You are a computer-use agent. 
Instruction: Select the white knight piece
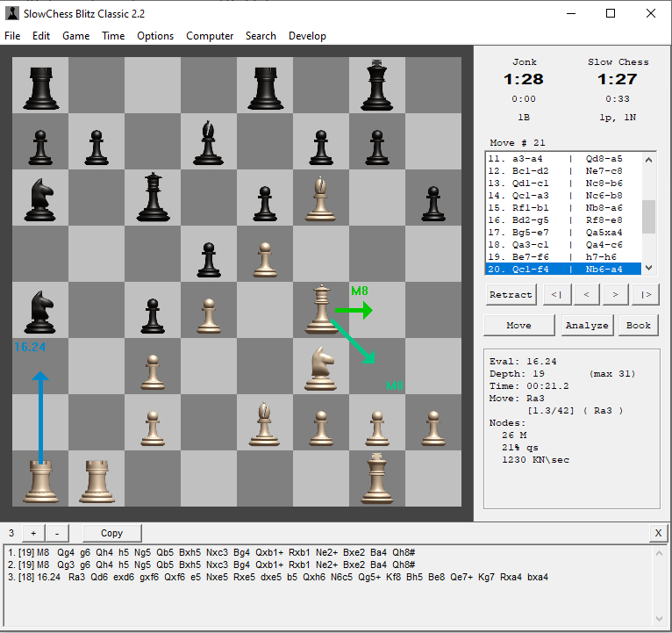click(321, 366)
